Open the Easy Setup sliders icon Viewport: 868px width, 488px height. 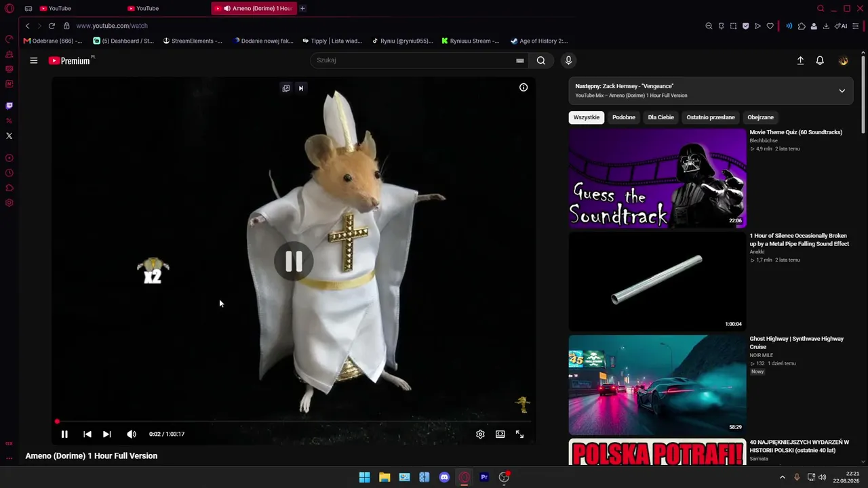[x=856, y=26]
